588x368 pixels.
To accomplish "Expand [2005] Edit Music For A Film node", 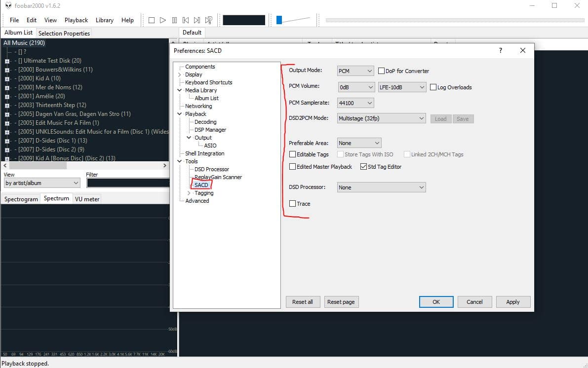I will pyautogui.click(x=7, y=123).
